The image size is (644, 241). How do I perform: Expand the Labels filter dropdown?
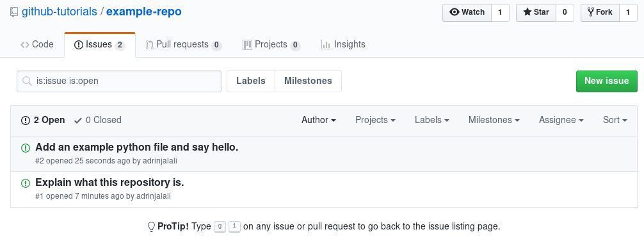tap(432, 120)
